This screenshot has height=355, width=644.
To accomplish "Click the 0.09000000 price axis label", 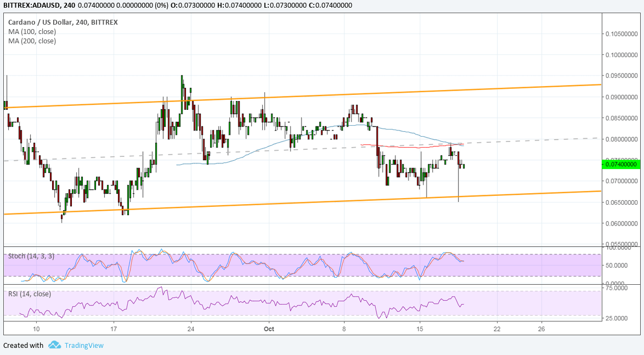I will click(622, 97).
